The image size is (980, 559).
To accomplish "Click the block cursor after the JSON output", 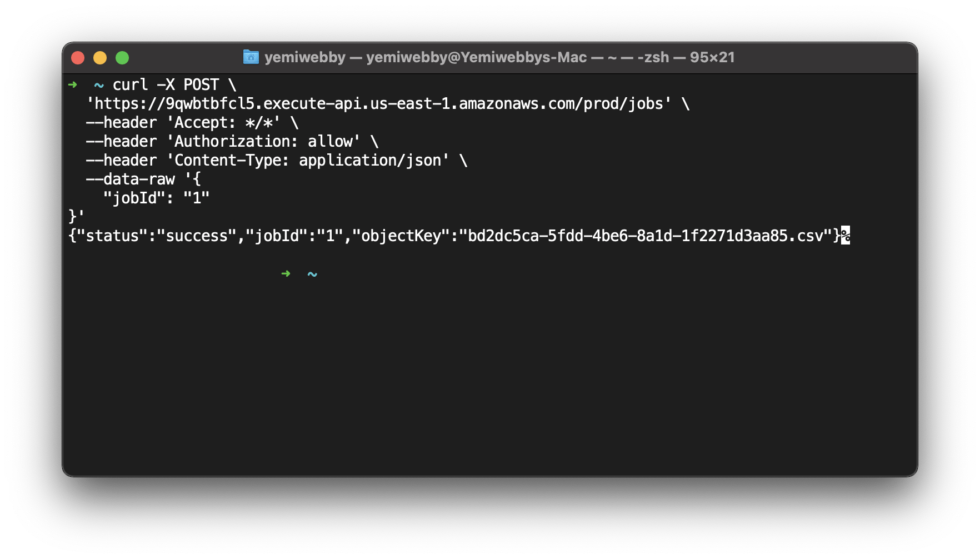I will (x=845, y=236).
